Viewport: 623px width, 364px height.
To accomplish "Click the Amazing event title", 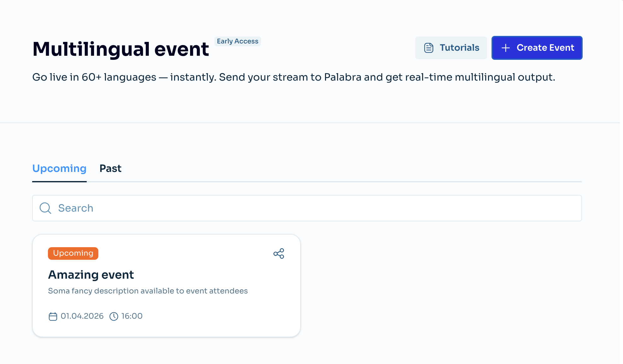I will click(x=91, y=275).
